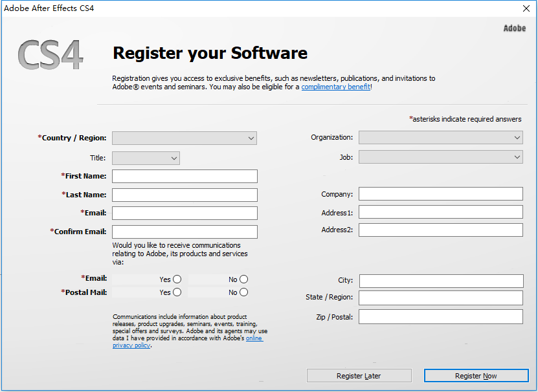Click the Address2 input field
The image size is (538, 392).
[x=440, y=230]
